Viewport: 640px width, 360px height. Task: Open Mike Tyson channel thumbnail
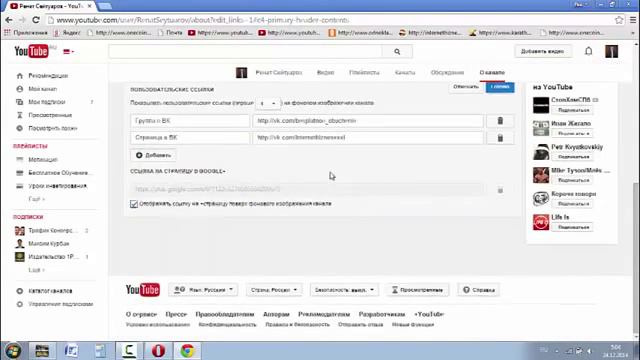[541, 175]
